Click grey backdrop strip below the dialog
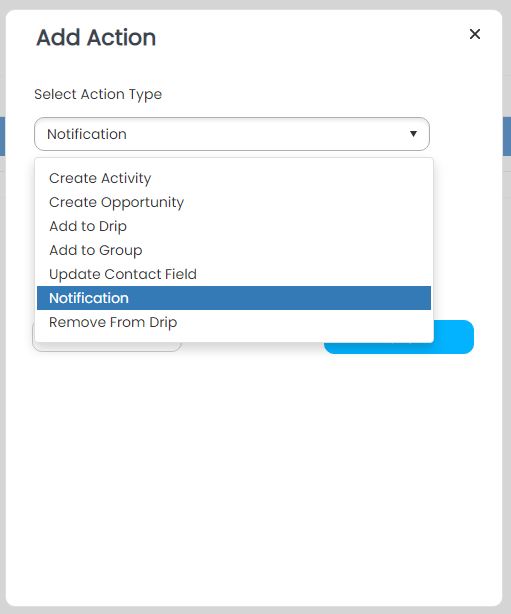Image resolution: width=511 pixels, height=614 pixels. (255, 610)
